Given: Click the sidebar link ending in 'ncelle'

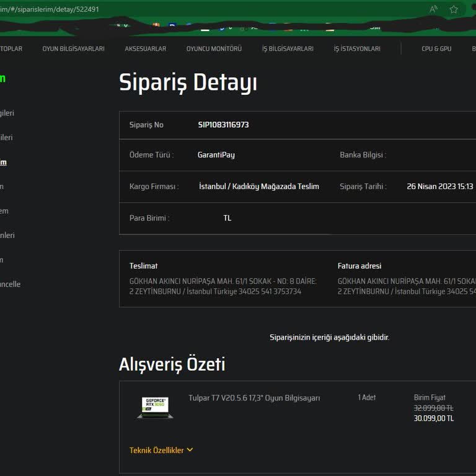Looking at the screenshot, I should 10,284.
